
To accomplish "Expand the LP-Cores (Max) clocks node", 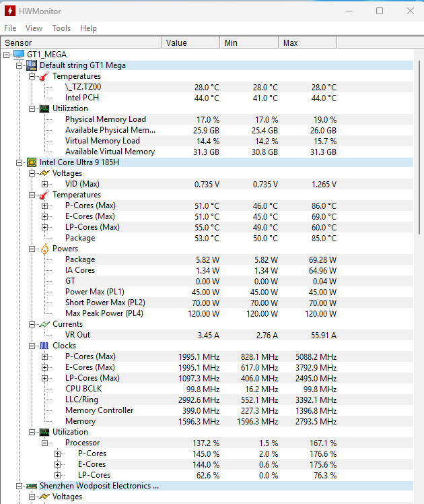I will pos(45,378).
